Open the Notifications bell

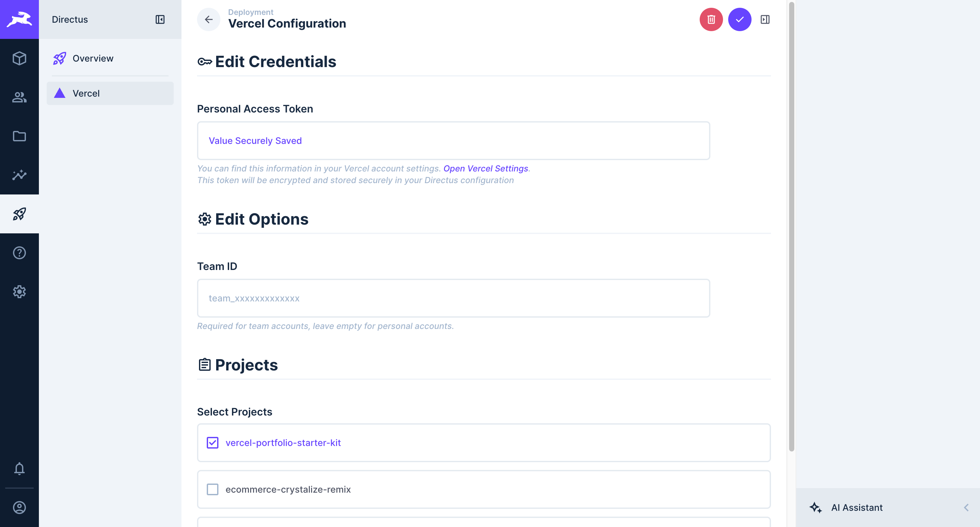tap(19, 469)
